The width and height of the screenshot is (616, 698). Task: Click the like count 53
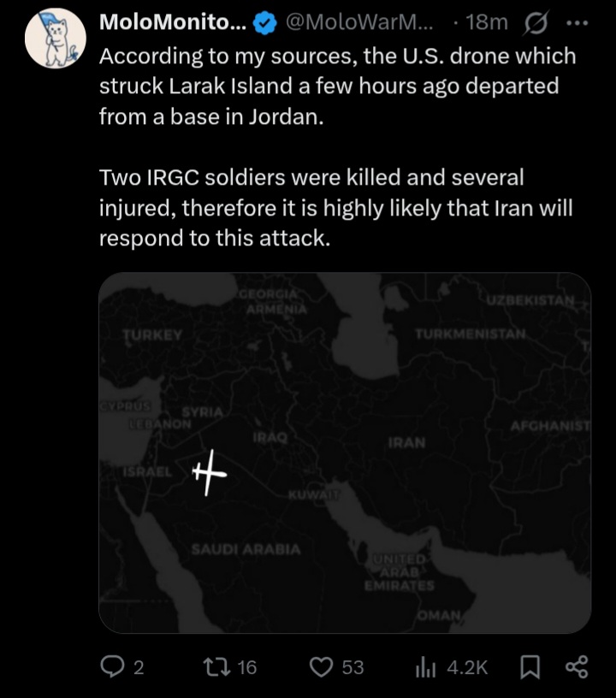coord(353,668)
